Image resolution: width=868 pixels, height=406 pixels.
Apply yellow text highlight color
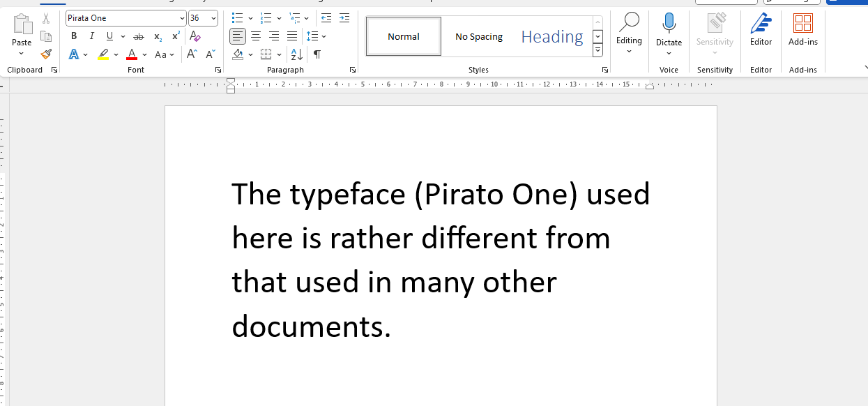(x=103, y=54)
